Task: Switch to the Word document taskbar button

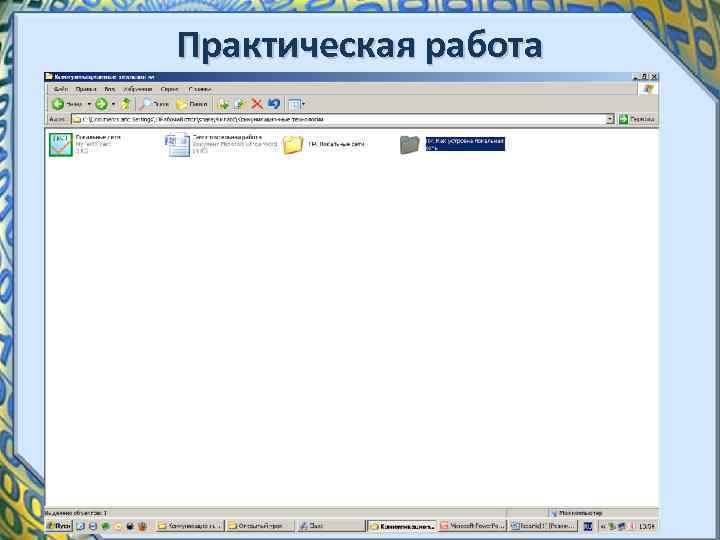Action: click(x=542, y=526)
